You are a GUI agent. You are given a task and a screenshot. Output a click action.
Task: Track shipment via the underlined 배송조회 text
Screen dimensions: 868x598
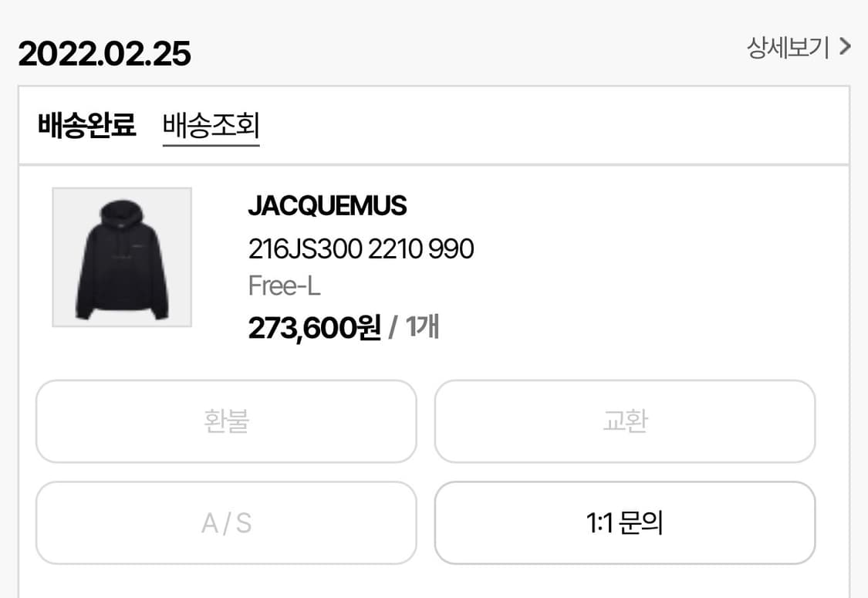(211, 125)
